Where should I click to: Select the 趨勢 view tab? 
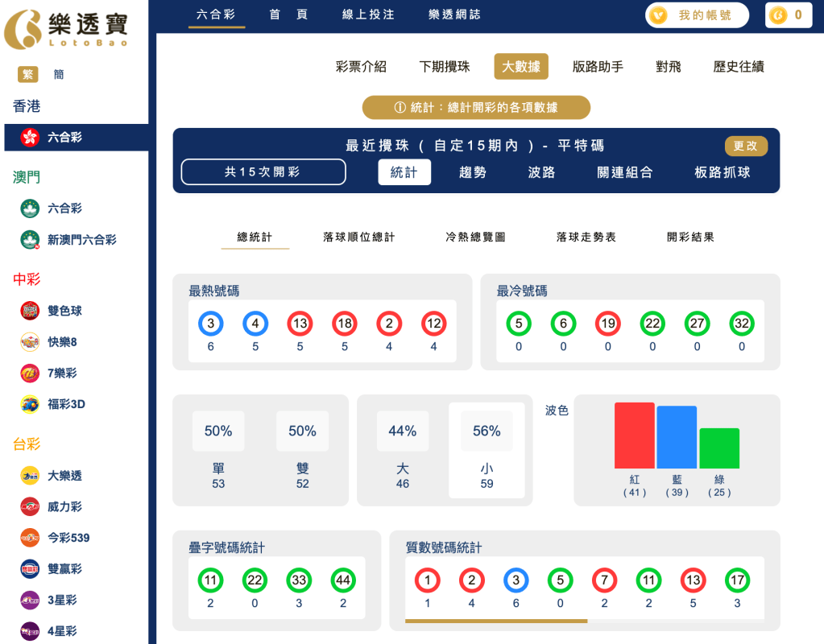[x=472, y=171]
